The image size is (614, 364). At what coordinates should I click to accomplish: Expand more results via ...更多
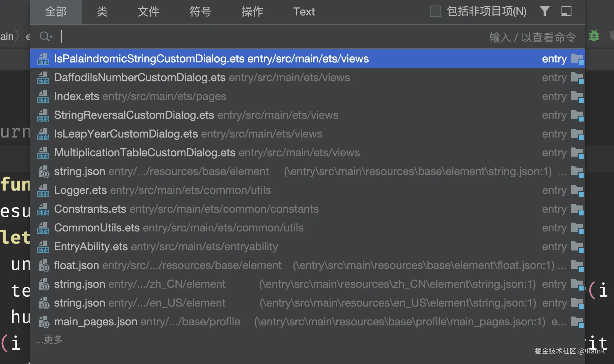pyautogui.click(x=49, y=340)
